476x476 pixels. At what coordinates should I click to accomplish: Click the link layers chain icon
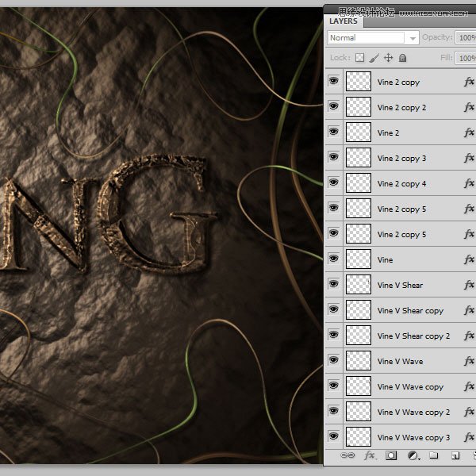click(x=347, y=455)
